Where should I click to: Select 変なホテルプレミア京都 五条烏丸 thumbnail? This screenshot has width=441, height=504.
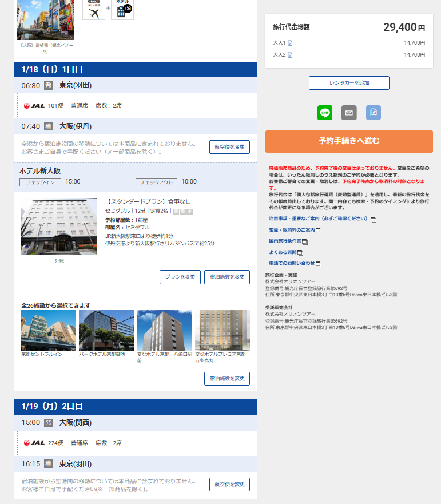point(223,331)
